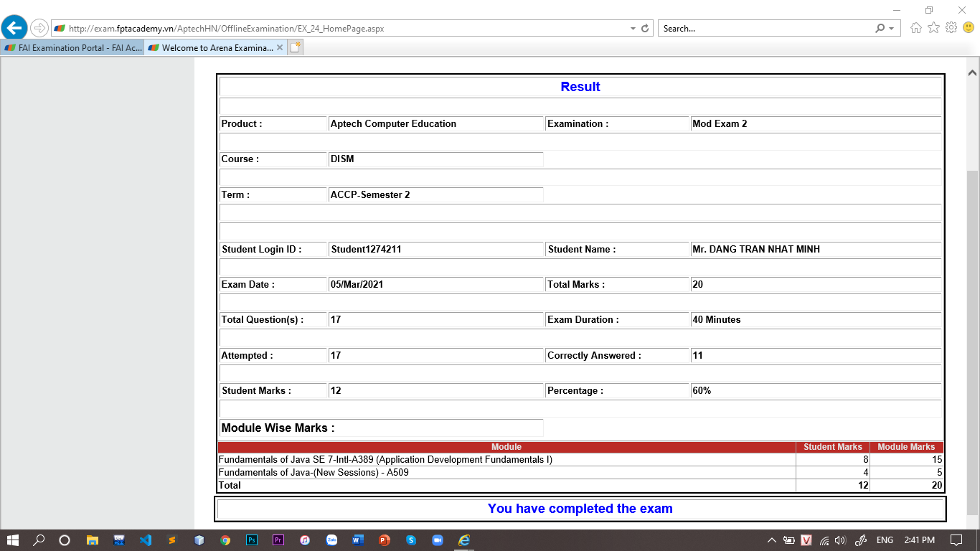Open Adobe Photoshop from the taskbar
The width and height of the screenshot is (980, 551).
252,540
